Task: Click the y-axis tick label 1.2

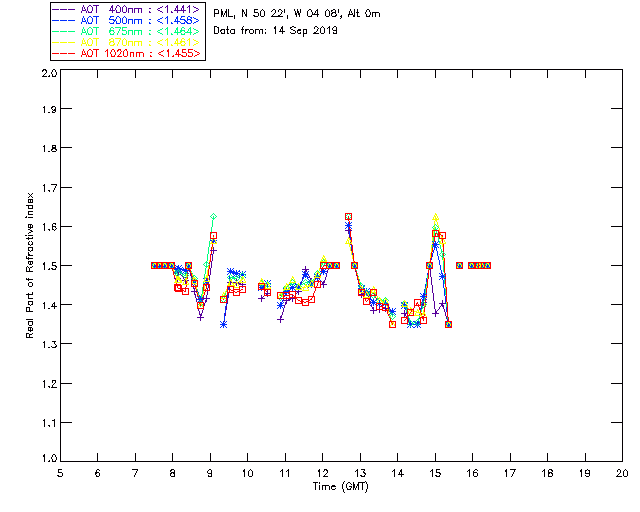Action: tap(49, 384)
